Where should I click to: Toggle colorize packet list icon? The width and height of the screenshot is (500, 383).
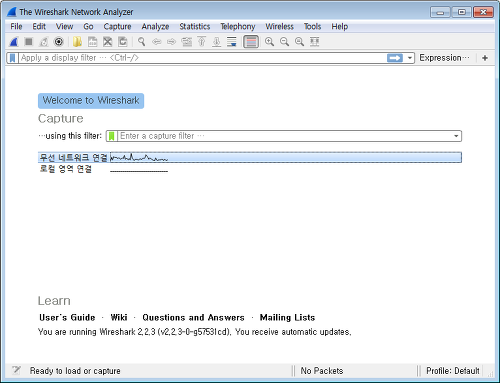[251, 42]
